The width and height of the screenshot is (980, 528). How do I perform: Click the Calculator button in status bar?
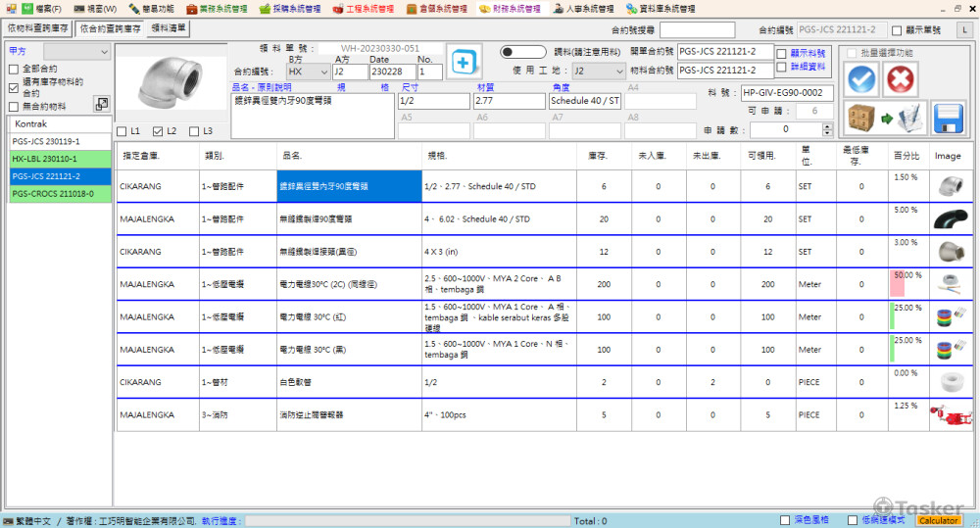pos(938,520)
